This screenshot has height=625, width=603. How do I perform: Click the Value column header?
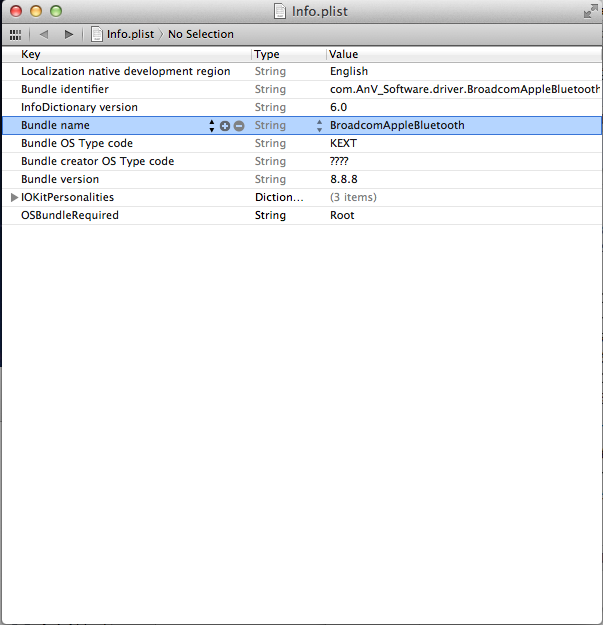(x=464, y=54)
